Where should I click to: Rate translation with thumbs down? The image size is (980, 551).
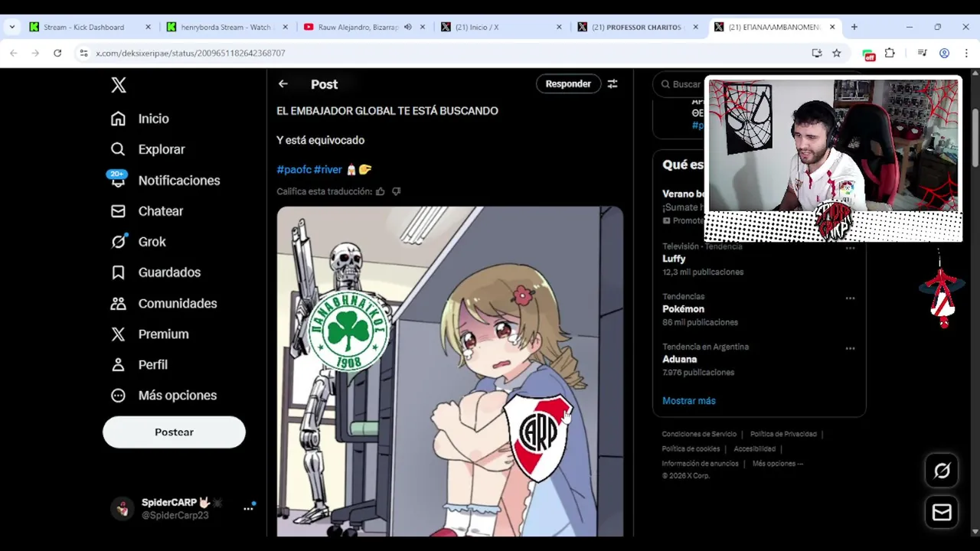[396, 191]
